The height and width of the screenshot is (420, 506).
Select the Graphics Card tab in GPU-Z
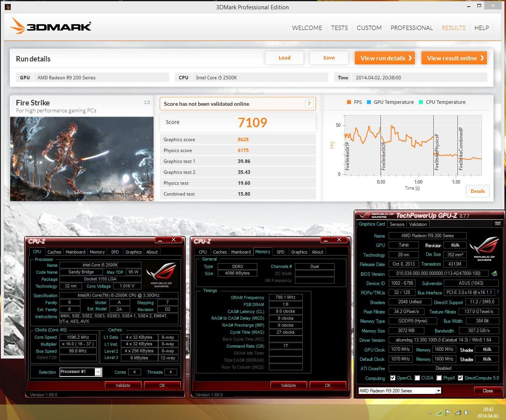pos(372,224)
